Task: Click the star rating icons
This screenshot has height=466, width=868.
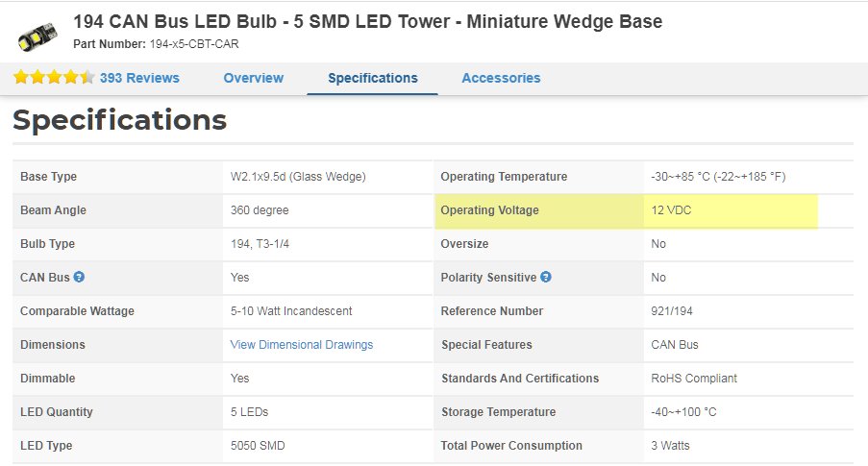Action: [54, 77]
